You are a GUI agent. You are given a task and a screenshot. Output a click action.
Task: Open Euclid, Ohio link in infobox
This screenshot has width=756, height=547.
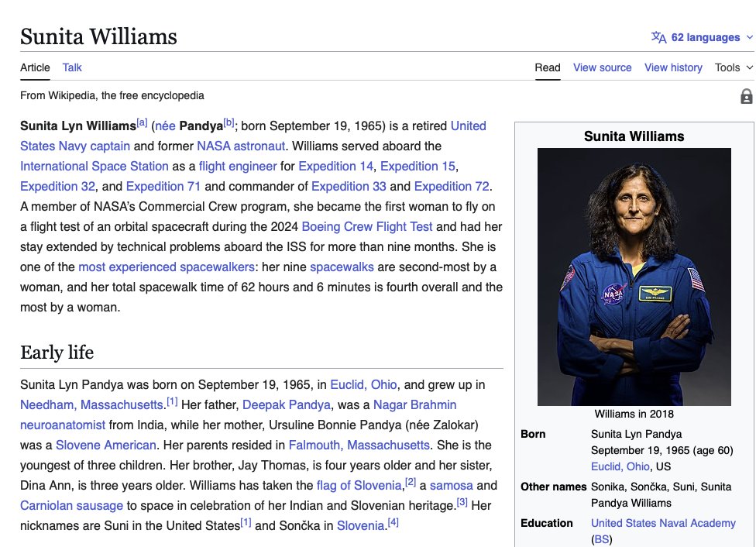620,467
